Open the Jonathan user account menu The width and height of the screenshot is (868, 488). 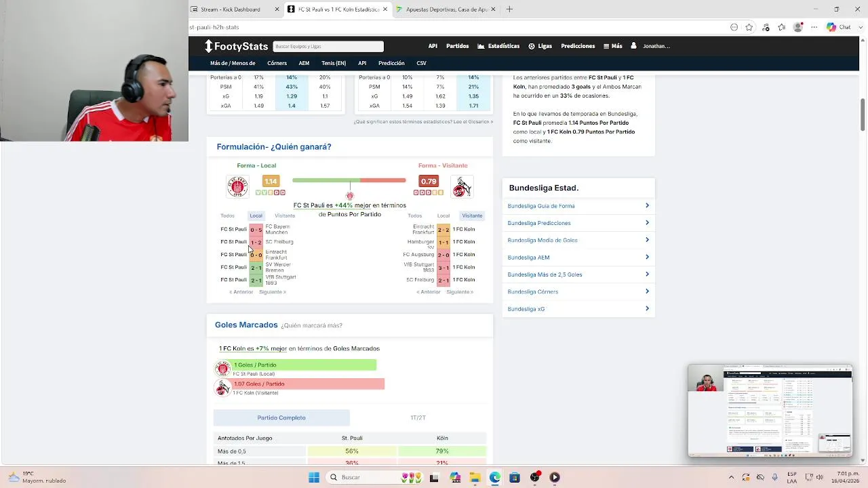[x=651, y=46]
